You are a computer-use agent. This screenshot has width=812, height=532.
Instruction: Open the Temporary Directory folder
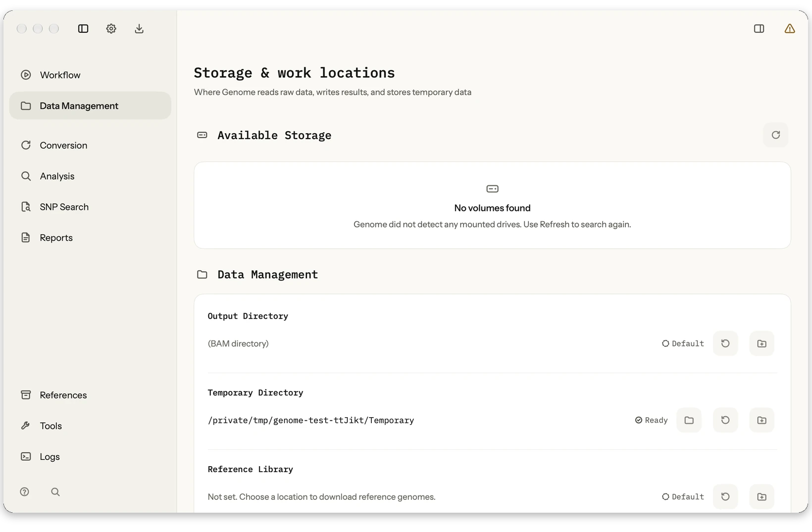689,420
